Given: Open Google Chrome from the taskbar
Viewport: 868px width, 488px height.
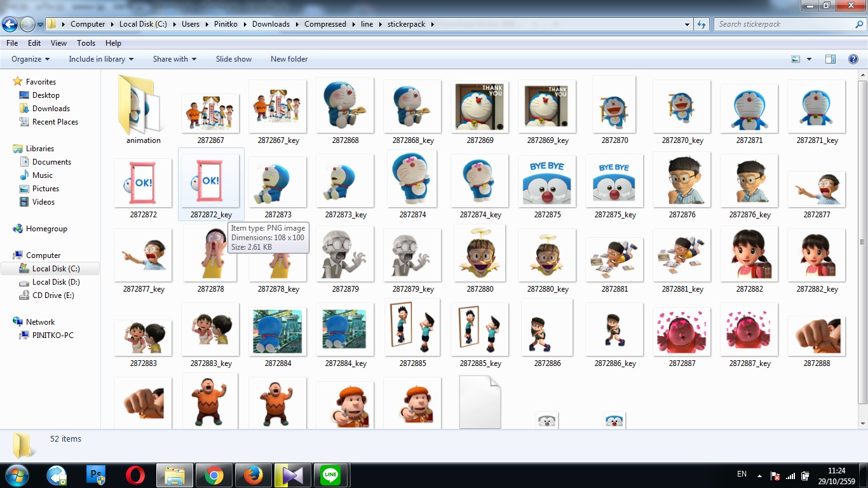Looking at the screenshot, I should [x=214, y=475].
